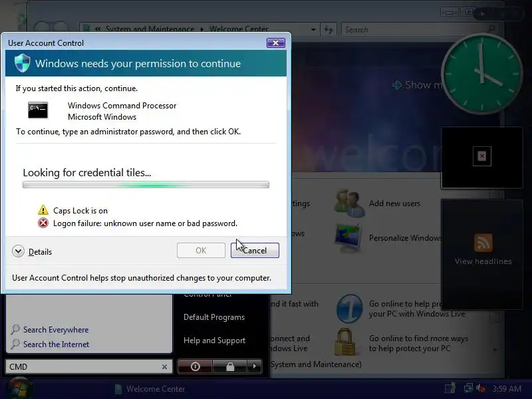Click the Start menu power button
The image size is (532, 399).
tap(195, 366)
